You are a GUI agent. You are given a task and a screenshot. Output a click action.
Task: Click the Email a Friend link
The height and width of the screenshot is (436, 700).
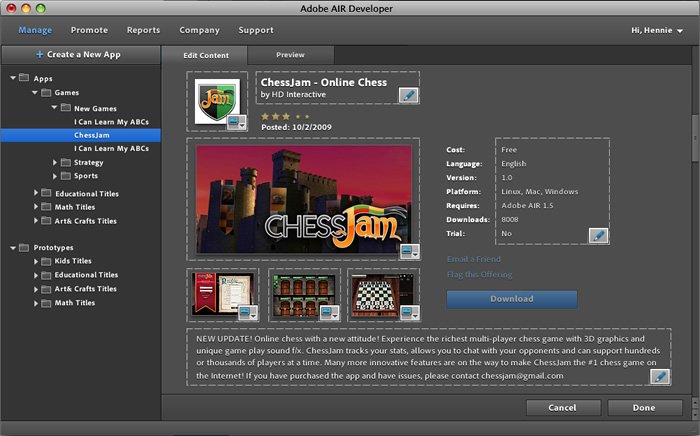[474, 259]
